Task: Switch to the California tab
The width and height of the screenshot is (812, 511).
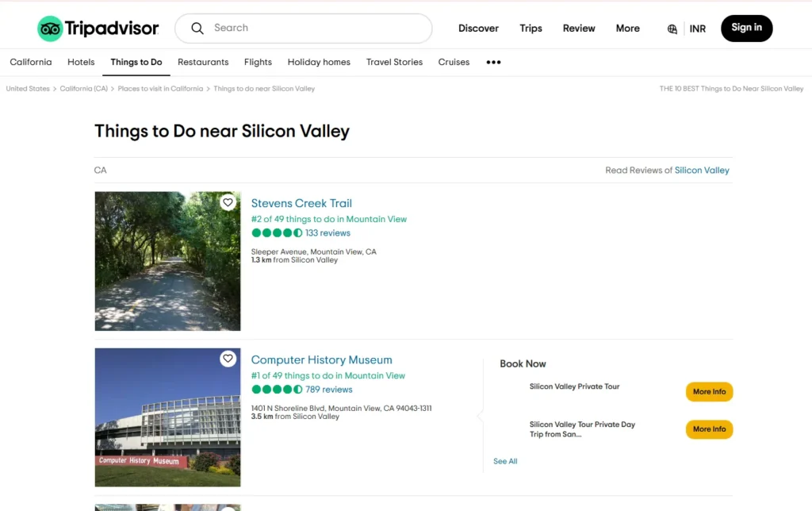Action: coord(31,62)
